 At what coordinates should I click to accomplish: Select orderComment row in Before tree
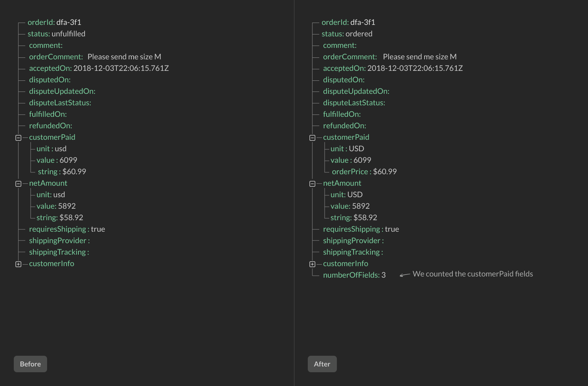coord(95,57)
